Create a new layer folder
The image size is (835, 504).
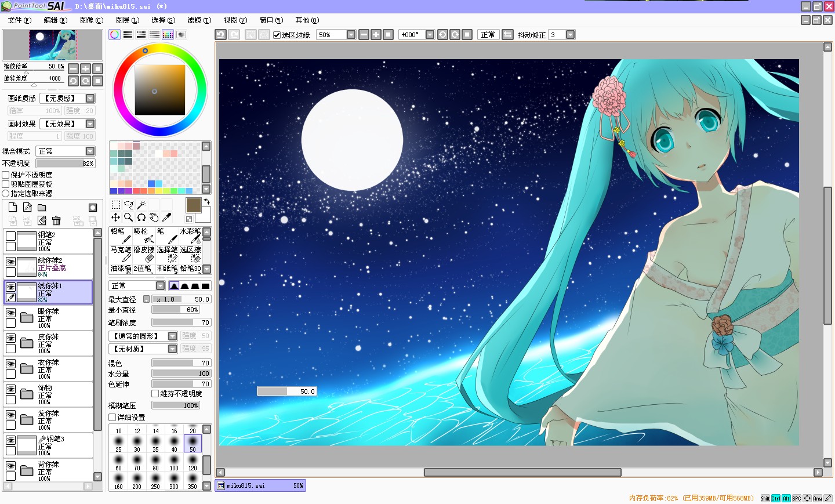click(42, 208)
